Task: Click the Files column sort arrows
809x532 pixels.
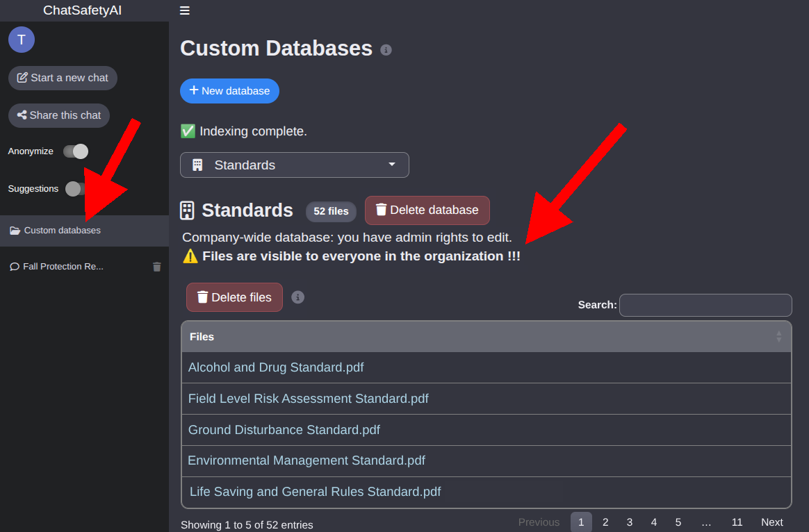Action: (779, 336)
